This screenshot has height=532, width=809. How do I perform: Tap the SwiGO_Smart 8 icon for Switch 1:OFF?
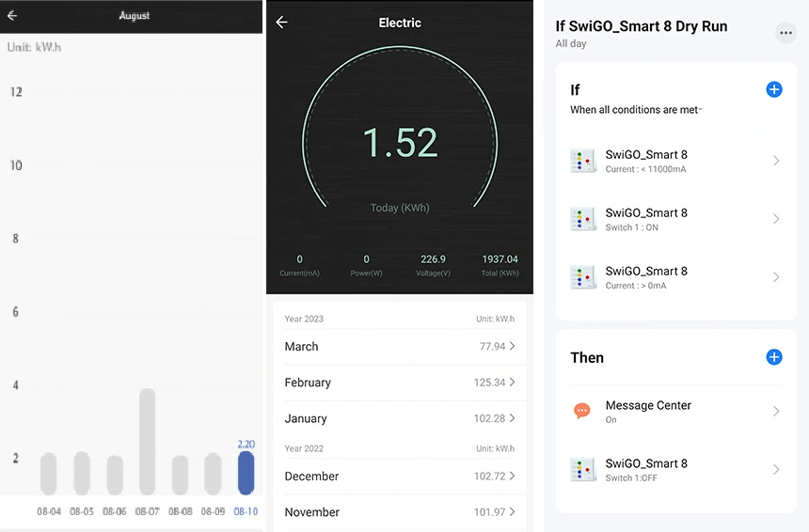(583, 470)
